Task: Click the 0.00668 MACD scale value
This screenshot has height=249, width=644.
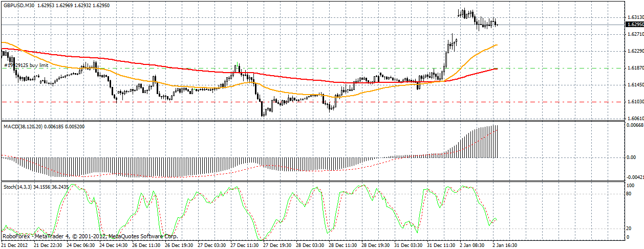Action: pos(634,125)
